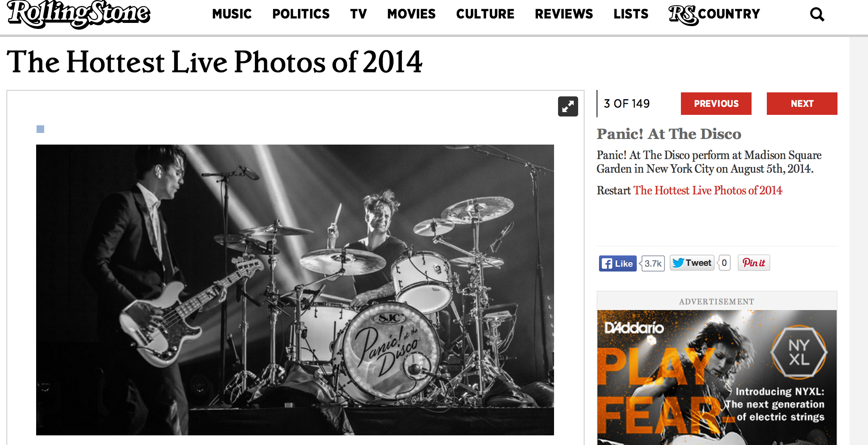868x445 pixels.
Task: Click the search magnifier icon
Action: click(817, 14)
